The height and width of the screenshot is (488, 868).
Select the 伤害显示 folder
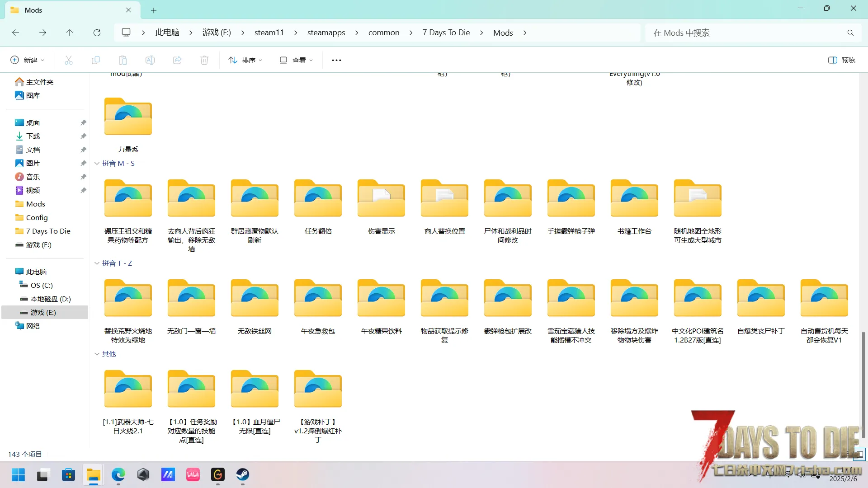[x=381, y=207]
